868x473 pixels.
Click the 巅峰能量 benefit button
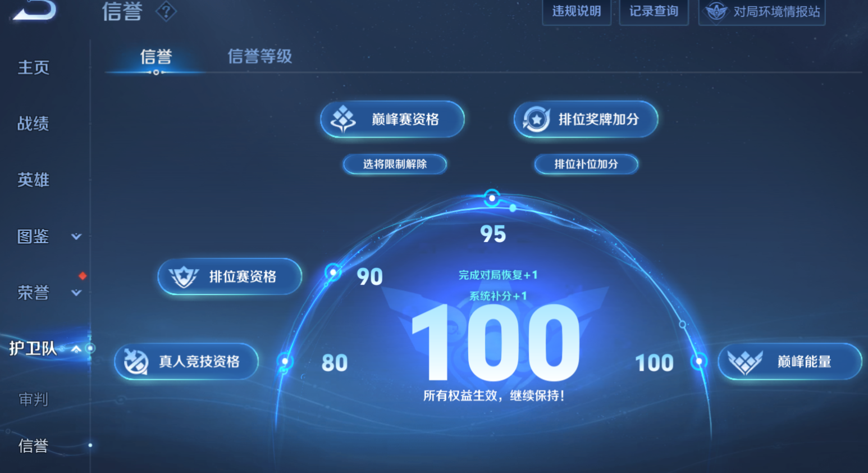(789, 362)
